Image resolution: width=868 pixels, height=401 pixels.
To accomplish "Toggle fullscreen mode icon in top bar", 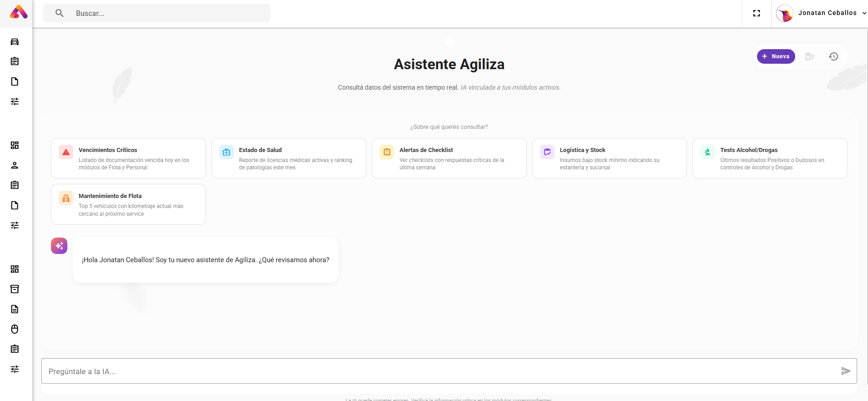I will pos(757,13).
